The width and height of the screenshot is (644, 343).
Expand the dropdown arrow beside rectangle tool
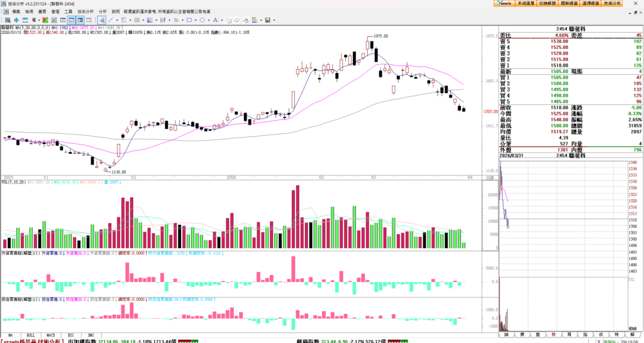coord(196,20)
